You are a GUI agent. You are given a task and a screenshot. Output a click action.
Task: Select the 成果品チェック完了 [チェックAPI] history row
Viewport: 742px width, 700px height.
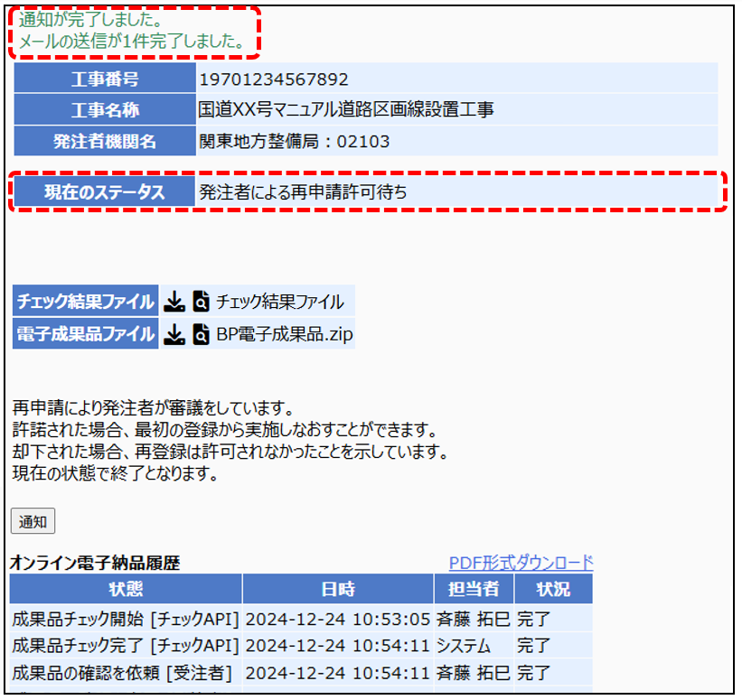(x=126, y=646)
